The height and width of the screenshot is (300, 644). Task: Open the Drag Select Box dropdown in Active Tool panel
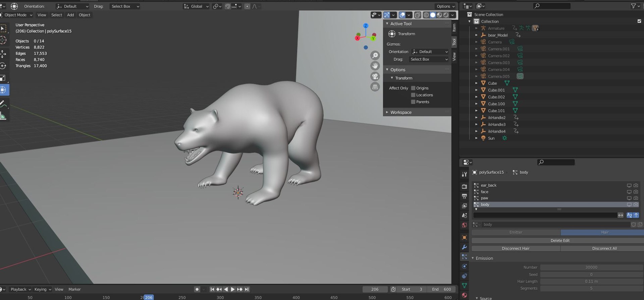click(429, 59)
